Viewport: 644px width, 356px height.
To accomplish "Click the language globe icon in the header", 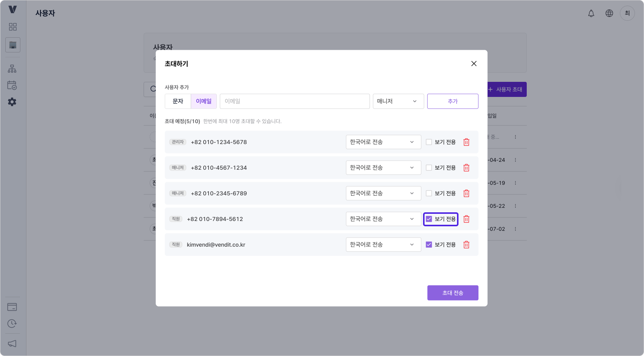I will (x=609, y=13).
